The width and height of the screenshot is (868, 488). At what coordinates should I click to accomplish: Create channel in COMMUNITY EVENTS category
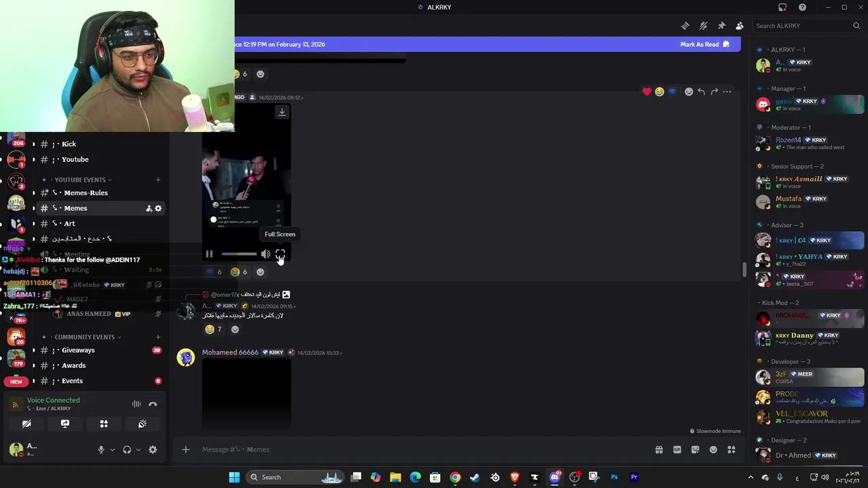click(x=158, y=337)
